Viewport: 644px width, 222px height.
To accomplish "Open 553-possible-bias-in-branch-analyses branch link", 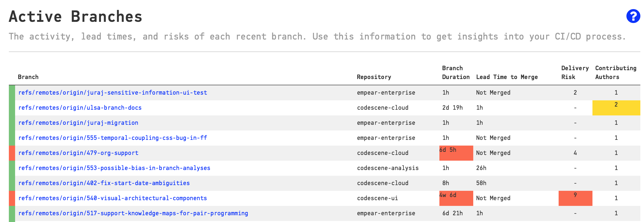I will (114, 168).
